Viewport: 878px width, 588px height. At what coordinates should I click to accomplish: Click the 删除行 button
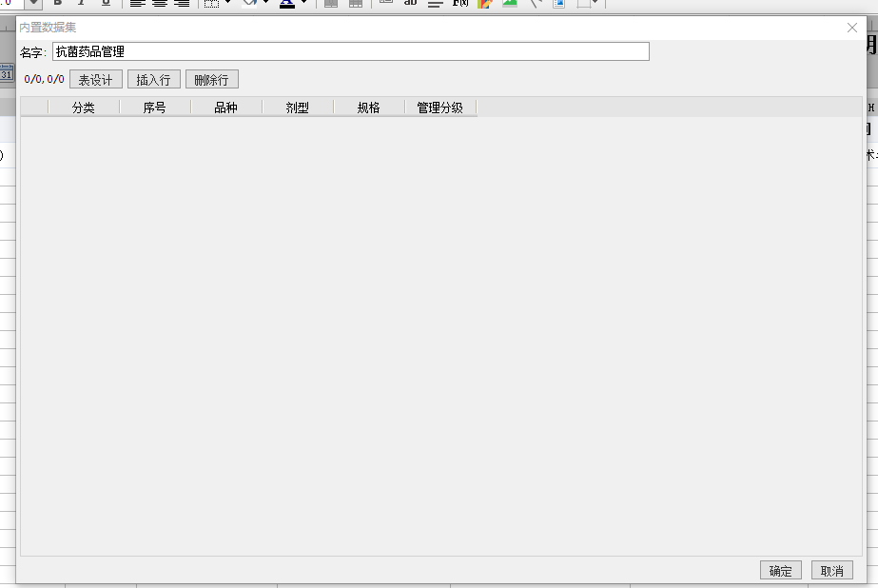tap(212, 80)
